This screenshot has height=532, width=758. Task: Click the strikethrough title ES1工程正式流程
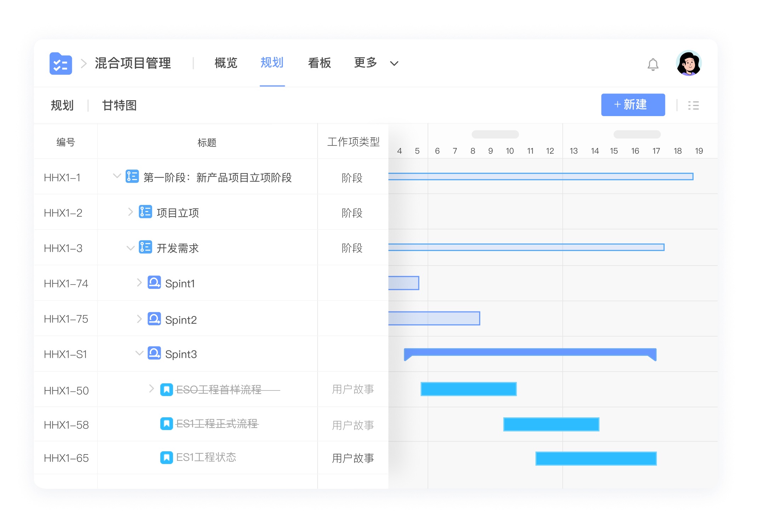point(218,423)
